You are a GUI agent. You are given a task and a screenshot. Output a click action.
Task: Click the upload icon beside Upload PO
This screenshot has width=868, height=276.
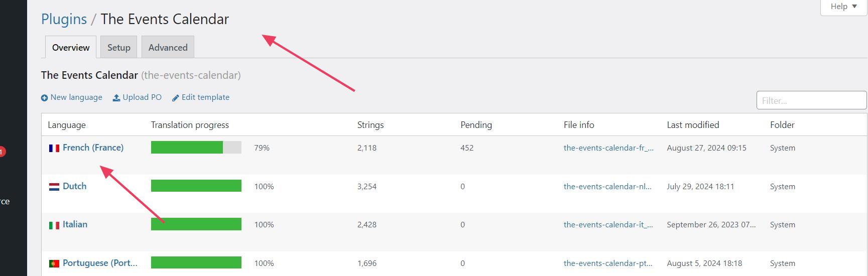(x=116, y=98)
